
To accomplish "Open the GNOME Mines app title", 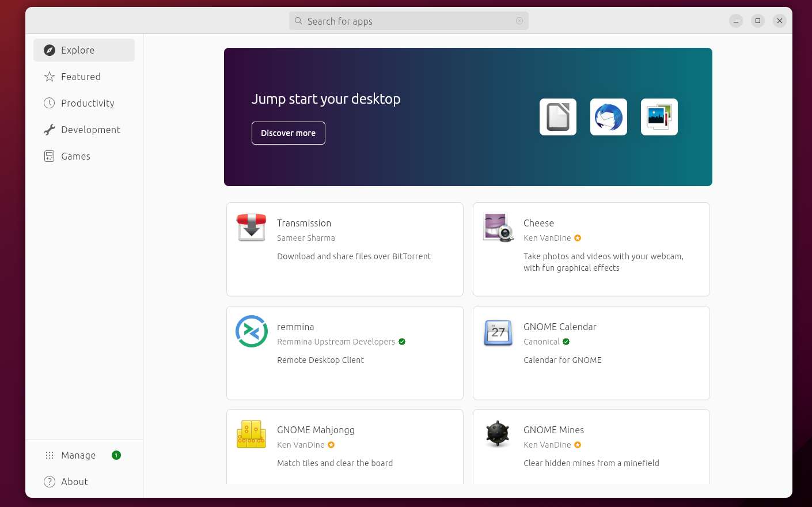I will coord(553,430).
